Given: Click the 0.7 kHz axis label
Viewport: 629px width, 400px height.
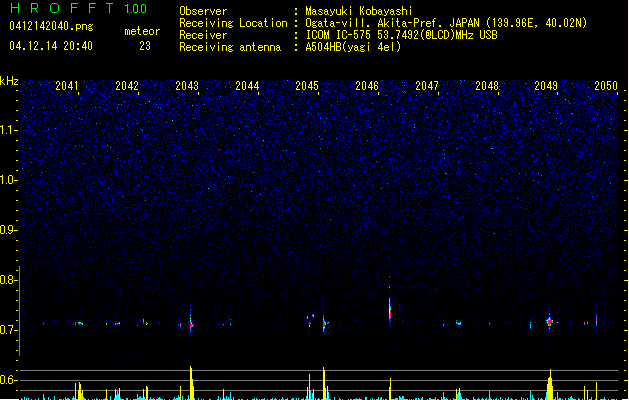Looking at the screenshot, I should [8, 330].
